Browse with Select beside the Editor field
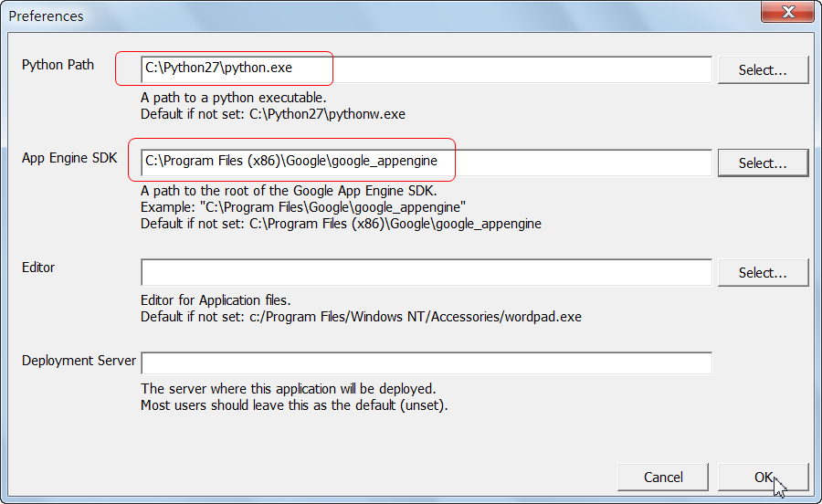Image resolution: width=822 pixels, height=504 pixels. [x=763, y=272]
